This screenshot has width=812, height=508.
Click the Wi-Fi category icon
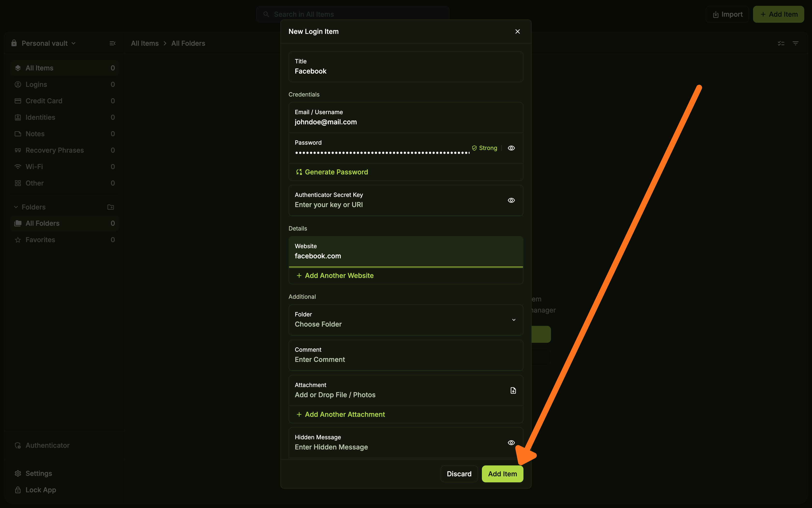pos(18,167)
